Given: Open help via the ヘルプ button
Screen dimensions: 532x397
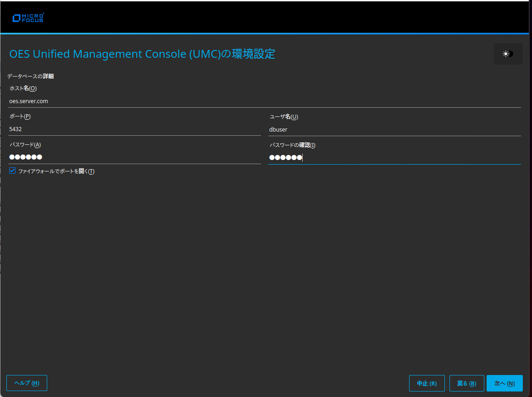Looking at the screenshot, I should coord(27,383).
